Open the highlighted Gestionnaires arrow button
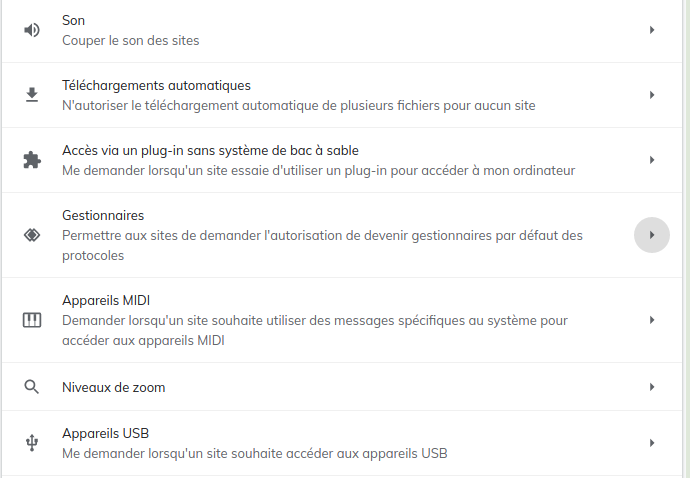 (x=652, y=235)
